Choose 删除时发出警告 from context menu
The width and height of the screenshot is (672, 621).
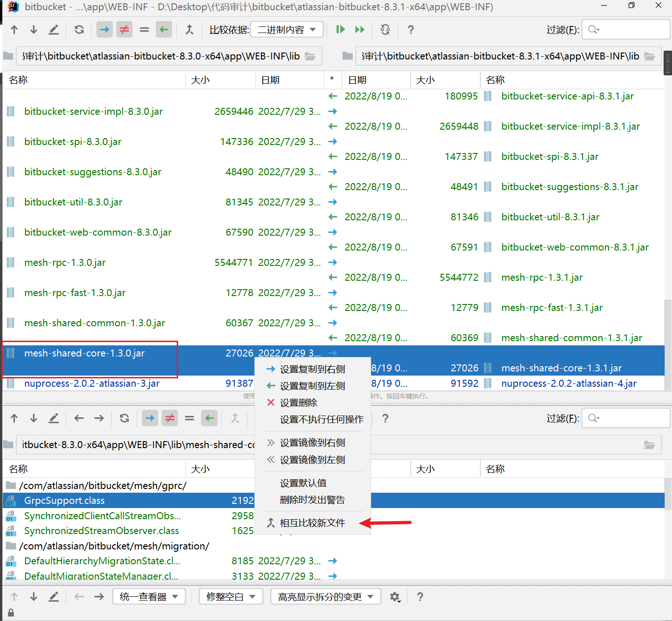click(x=313, y=500)
